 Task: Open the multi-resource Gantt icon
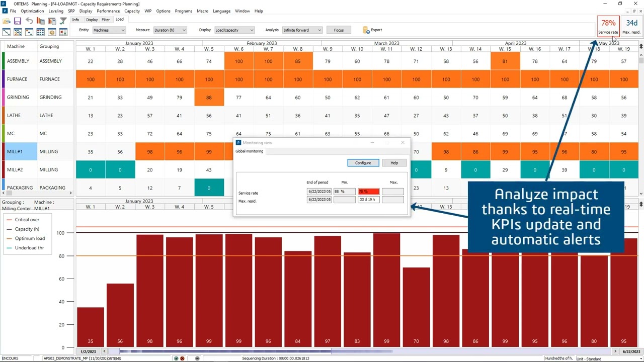pyautogui.click(x=18, y=32)
